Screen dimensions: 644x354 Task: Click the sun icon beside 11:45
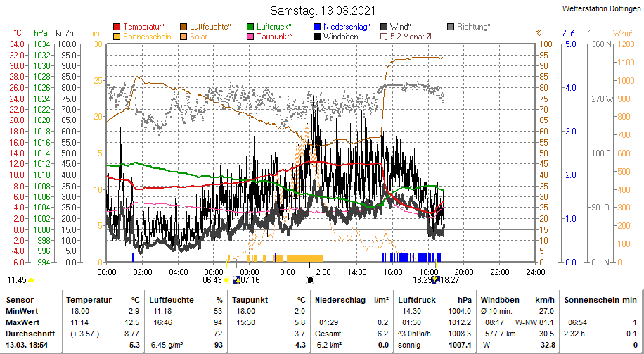(x=32, y=280)
